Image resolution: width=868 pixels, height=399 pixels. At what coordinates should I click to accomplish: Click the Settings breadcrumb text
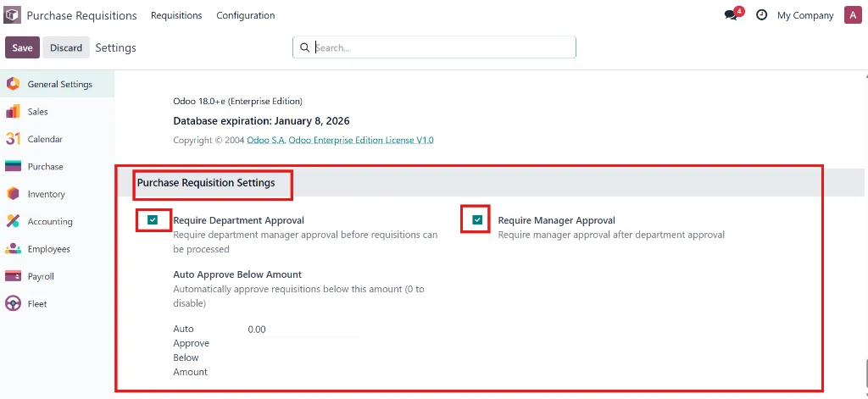115,47
